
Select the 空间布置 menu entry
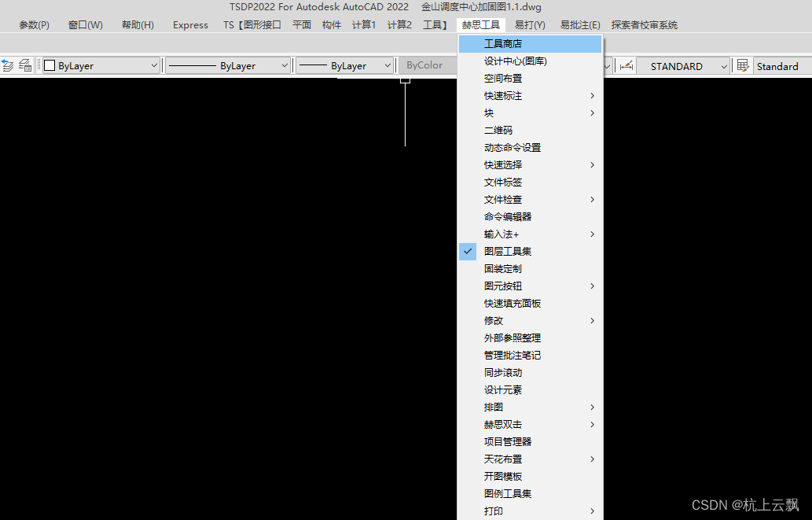(531, 79)
